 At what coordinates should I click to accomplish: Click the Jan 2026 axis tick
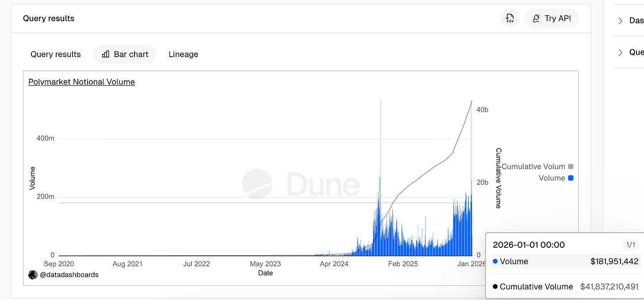[471, 264]
